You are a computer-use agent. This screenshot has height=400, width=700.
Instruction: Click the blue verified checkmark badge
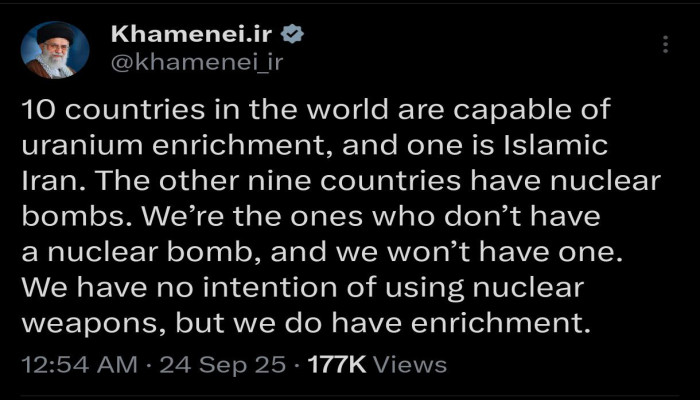click(292, 35)
